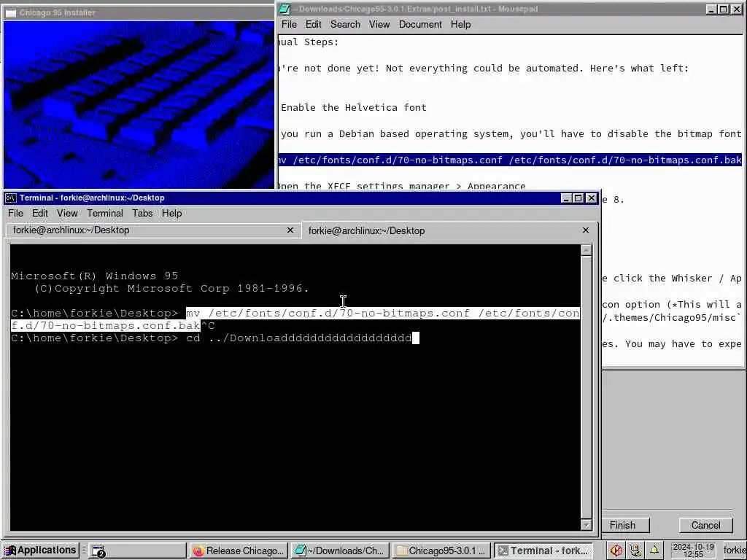Click Cancel in the installer window
This screenshot has width=747, height=560.
pos(705,525)
